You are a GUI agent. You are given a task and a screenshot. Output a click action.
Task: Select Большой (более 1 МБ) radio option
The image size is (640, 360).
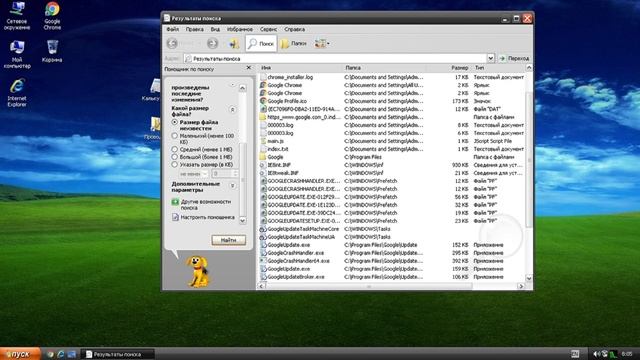pyautogui.click(x=174, y=157)
